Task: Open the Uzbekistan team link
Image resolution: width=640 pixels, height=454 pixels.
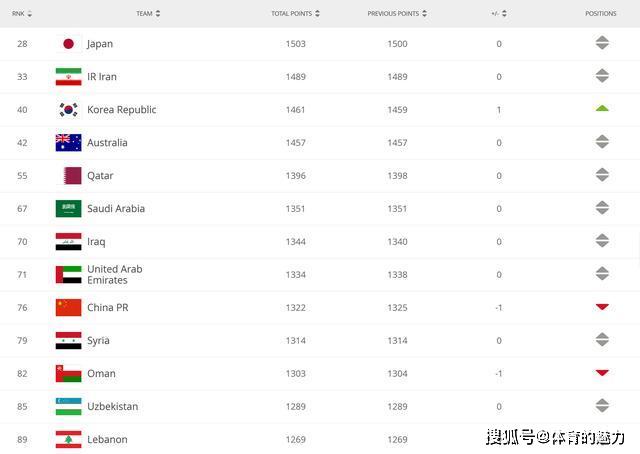Action: pyautogui.click(x=113, y=407)
